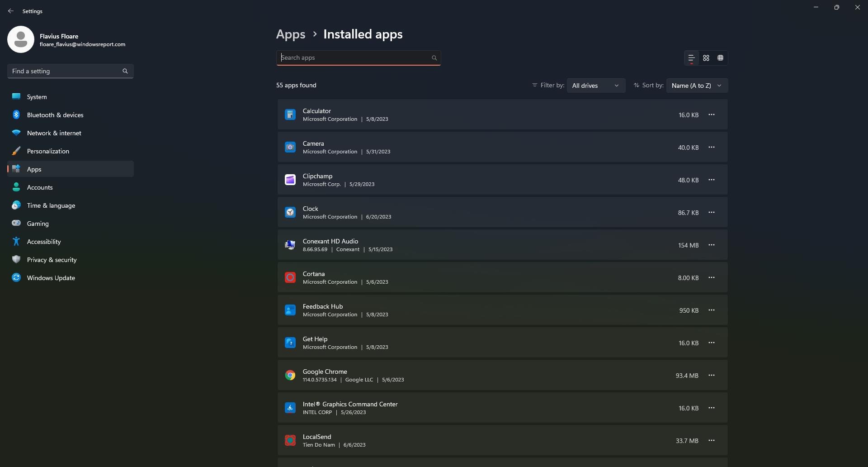Click the 55 apps found text
The height and width of the screenshot is (467, 868).
pos(296,85)
